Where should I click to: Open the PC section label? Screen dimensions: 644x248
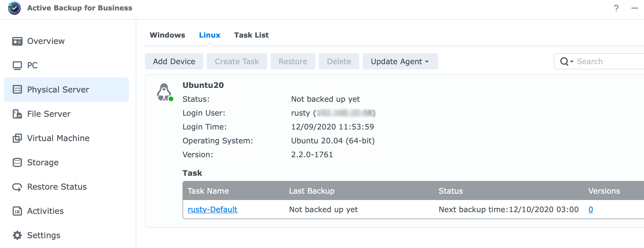[x=32, y=65]
